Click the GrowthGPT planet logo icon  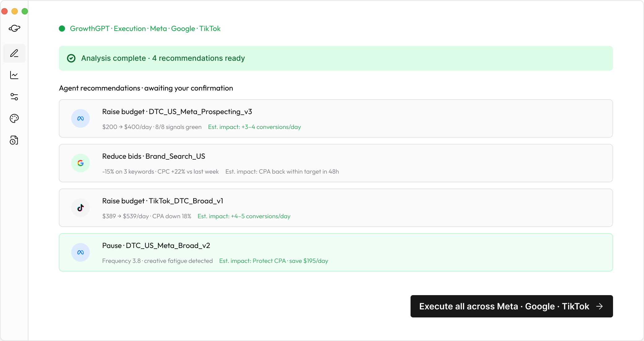point(14,29)
